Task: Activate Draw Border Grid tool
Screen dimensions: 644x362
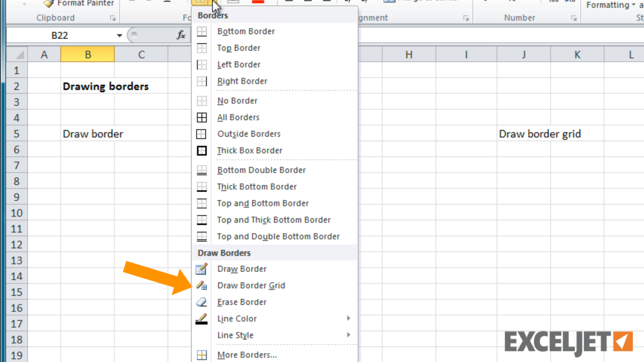Action: click(x=251, y=286)
